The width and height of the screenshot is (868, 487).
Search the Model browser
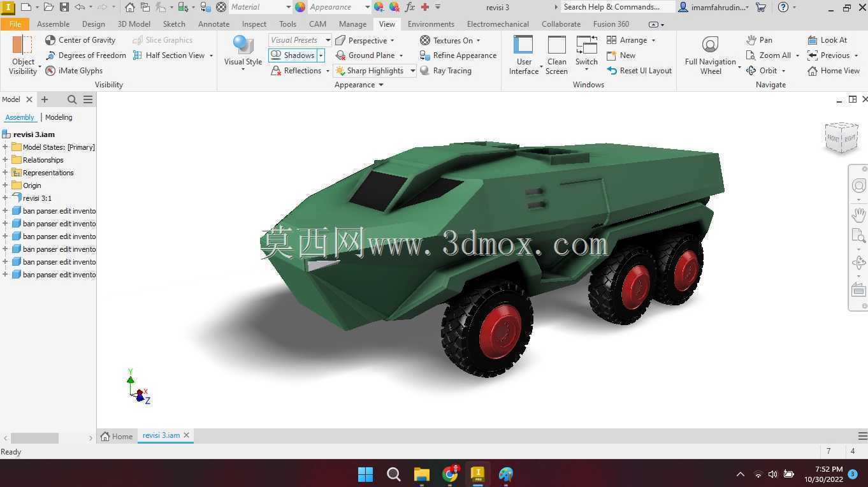click(72, 99)
